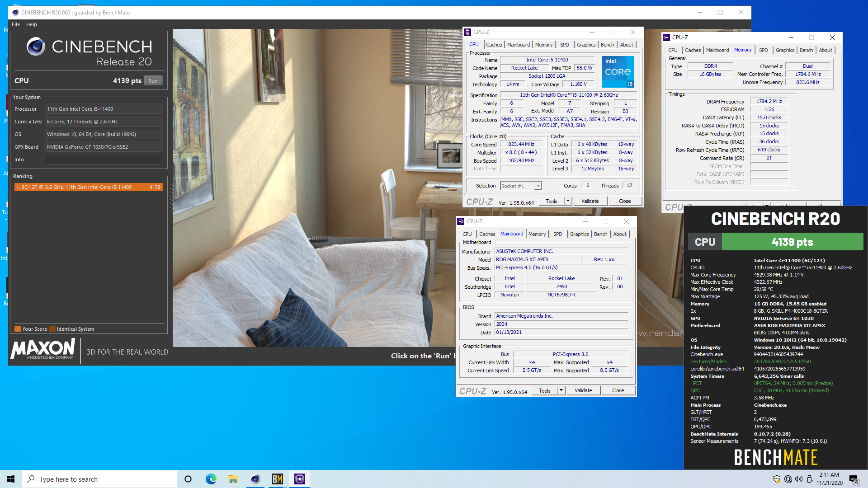Click Close button in CPU-Z CPU window
The image size is (868, 488).
point(625,201)
